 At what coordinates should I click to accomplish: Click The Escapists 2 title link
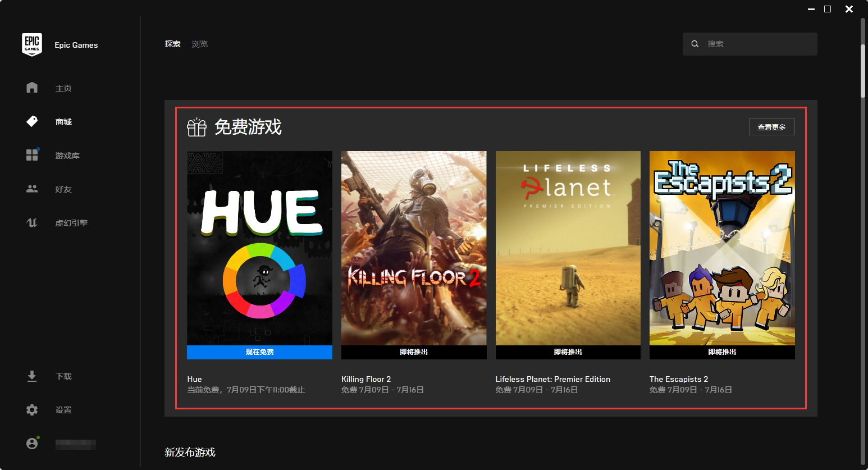click(x=679, y=379)
